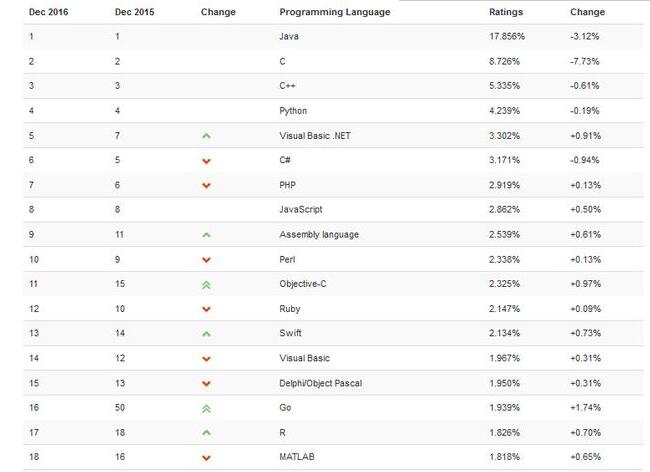Click the green up arrow beside R
The image size is (650, 472).
pos(206,433)
